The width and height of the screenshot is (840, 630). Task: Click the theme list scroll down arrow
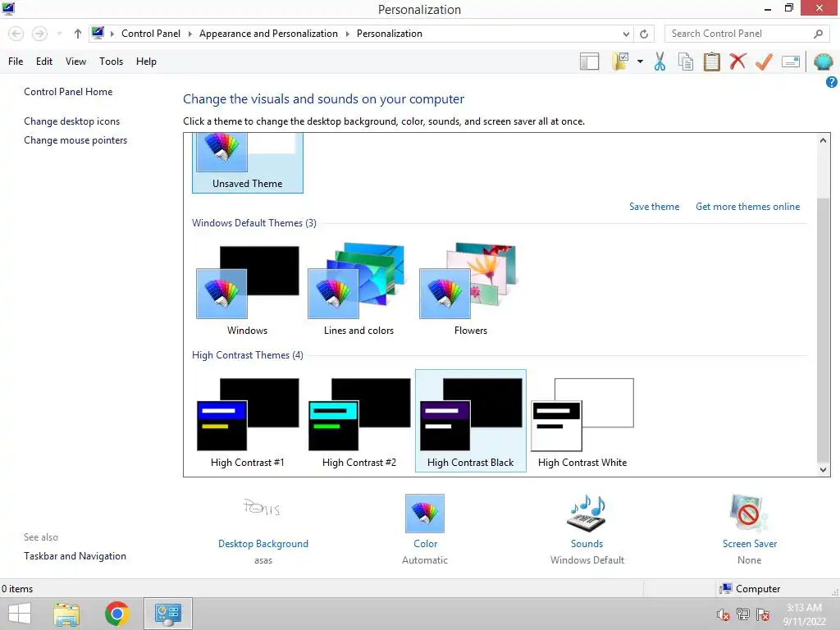823,470
